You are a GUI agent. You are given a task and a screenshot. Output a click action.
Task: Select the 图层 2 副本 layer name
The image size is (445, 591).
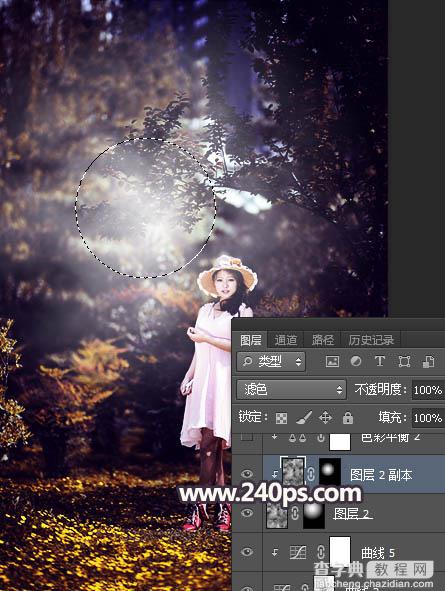[x=381, y=475]
